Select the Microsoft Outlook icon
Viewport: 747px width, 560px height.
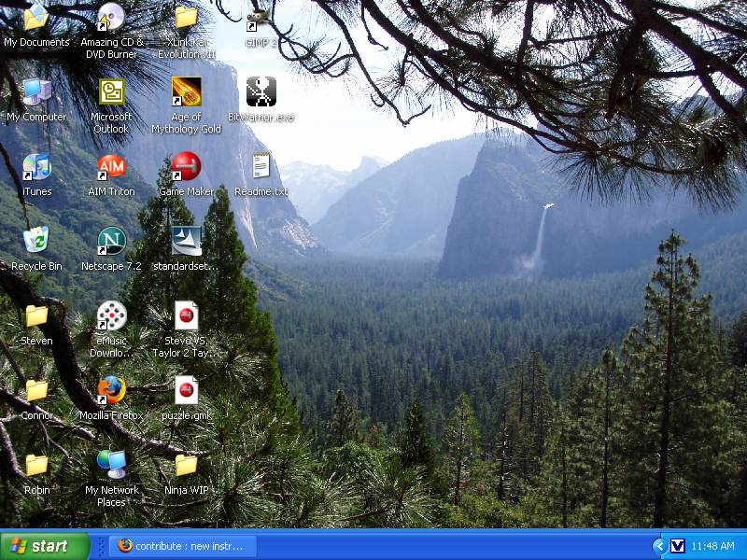(x=111, y=91)
